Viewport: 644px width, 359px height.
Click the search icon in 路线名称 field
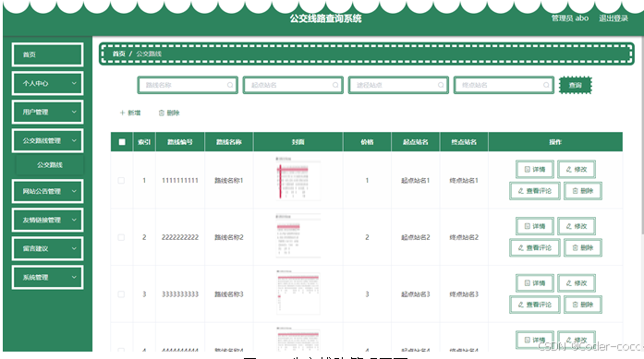[230, 85]
